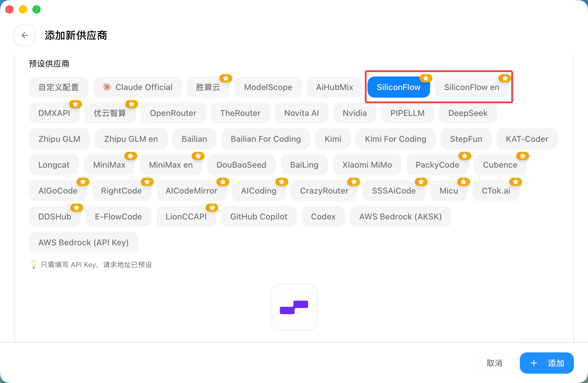
Task: Choose the Zhipu GLM en preset
Action: (x=131, y=139)
